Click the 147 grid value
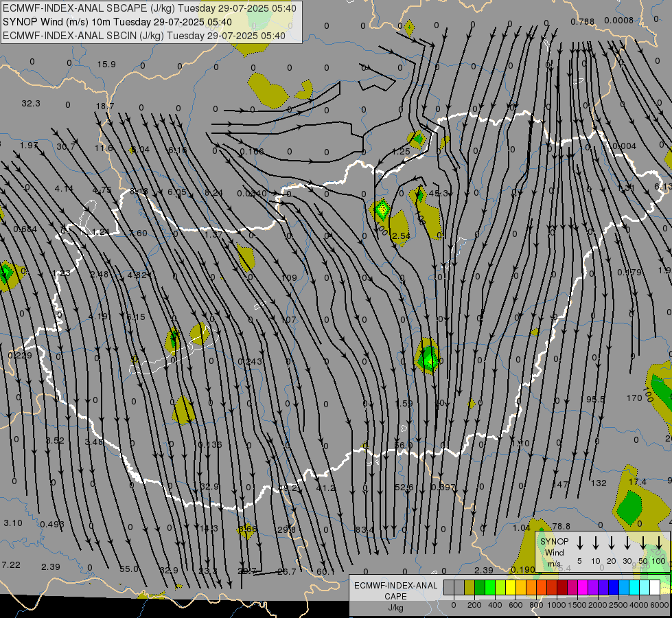Viewport: 672px width, 618px height. click(x=560, y=484)
